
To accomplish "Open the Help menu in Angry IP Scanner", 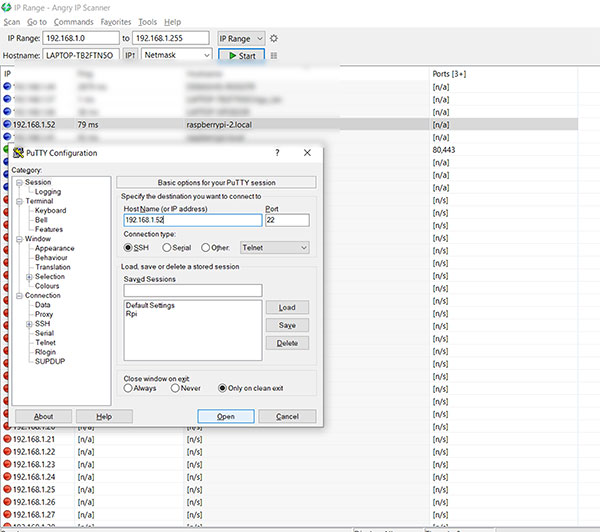I will (x=173, y=22).
